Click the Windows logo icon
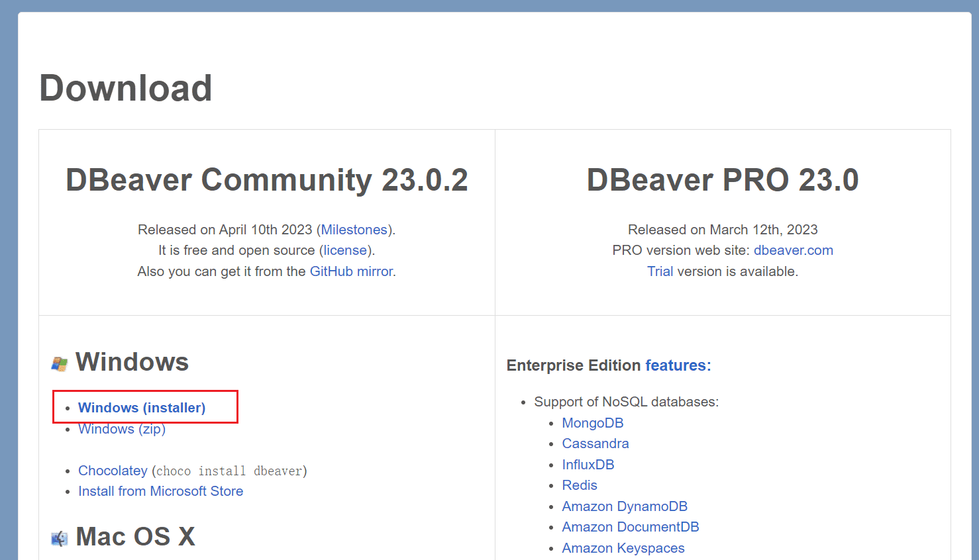The image size is (979, 560). 60,363
